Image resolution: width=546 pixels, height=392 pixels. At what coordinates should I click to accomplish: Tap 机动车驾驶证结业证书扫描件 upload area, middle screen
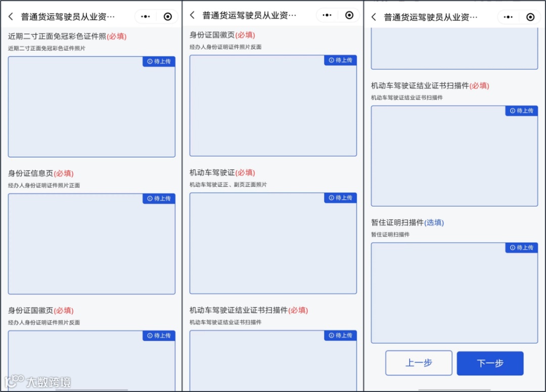273,361
